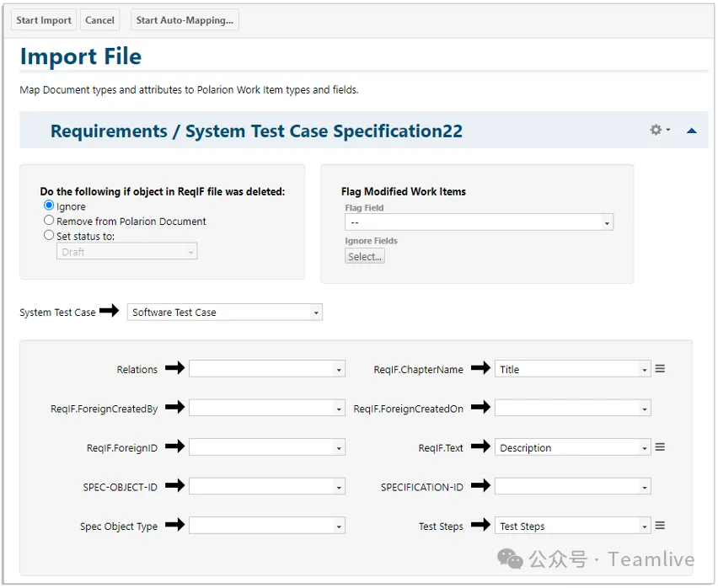
Task: Click the Import File page title
Action: [81, 56]
